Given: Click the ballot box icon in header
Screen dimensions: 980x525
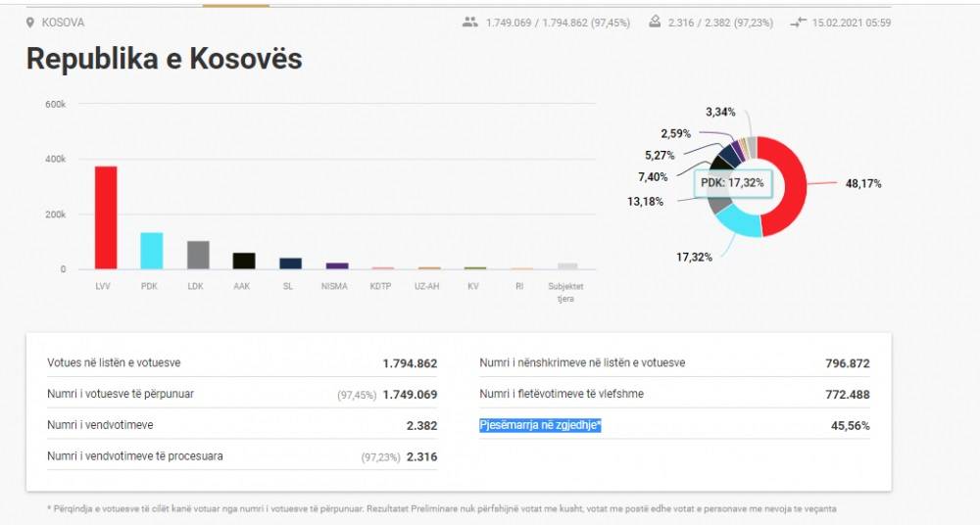Looking at the screenshot, I should pyautogui.click(x=655, y=22).
